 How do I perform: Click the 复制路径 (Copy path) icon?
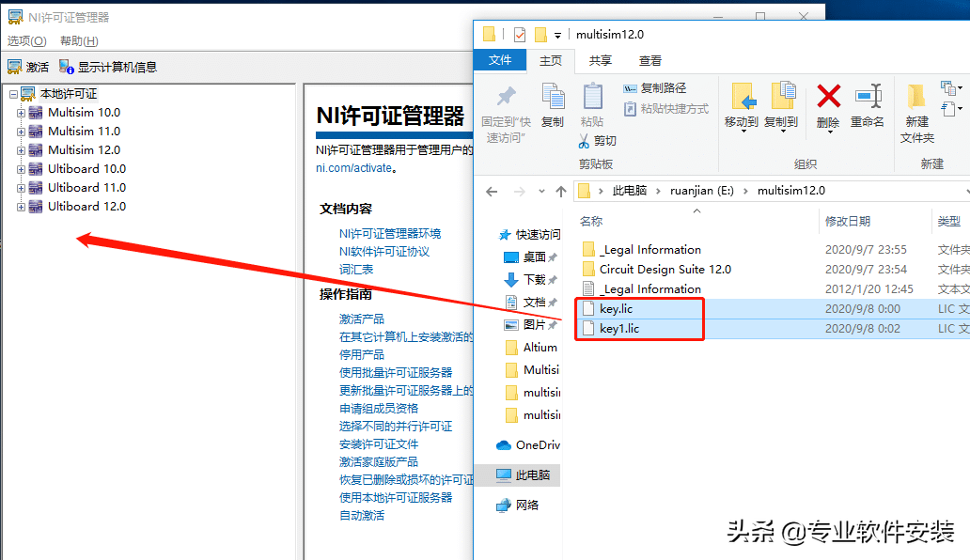[x=664, y=86]
